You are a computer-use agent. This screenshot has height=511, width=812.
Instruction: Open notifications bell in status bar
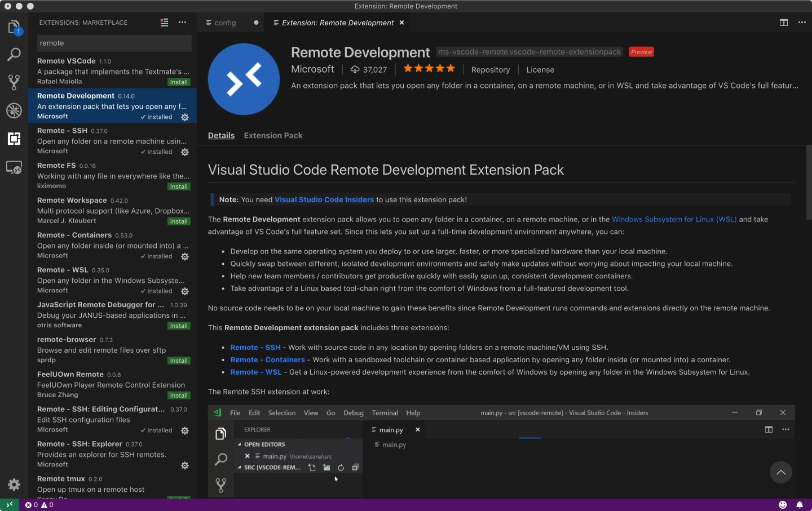800,505
